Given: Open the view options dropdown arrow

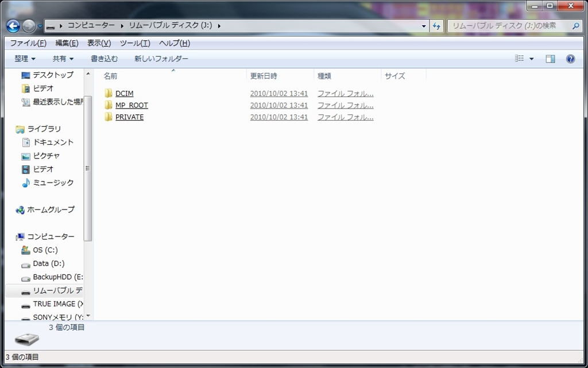Looking at the screenshot, I should (531, 59).
